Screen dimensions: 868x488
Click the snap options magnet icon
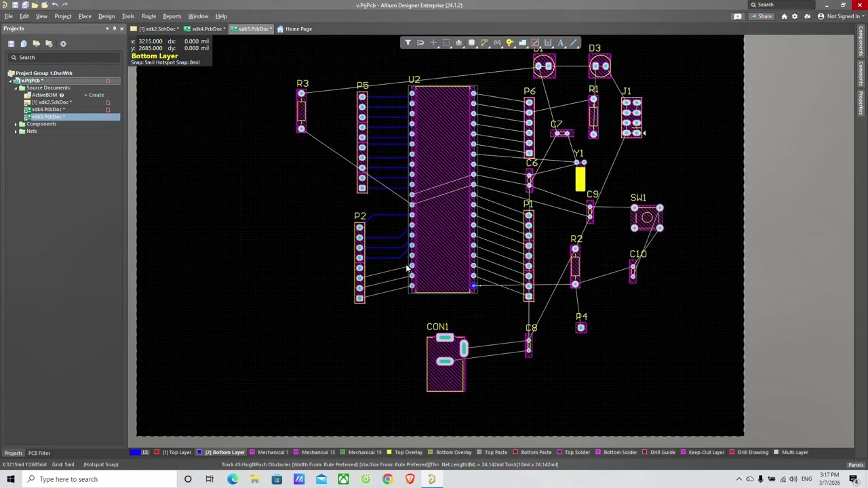[420, 43]
